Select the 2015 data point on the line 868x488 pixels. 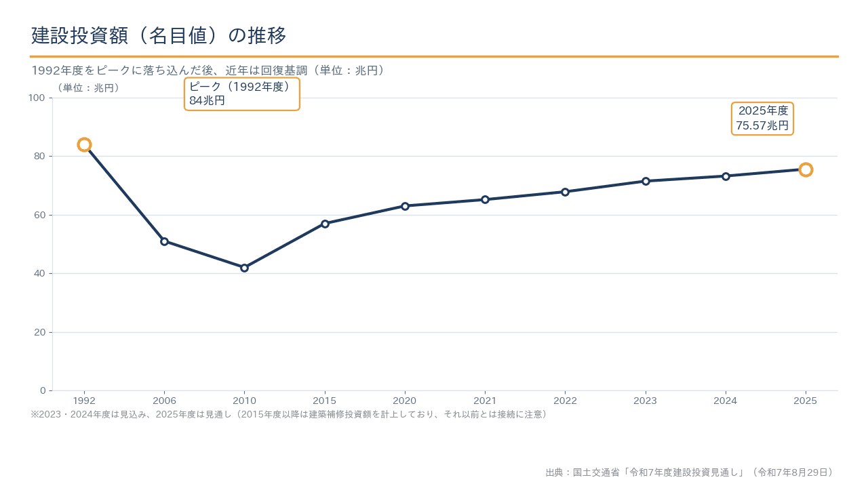(325, 224)
